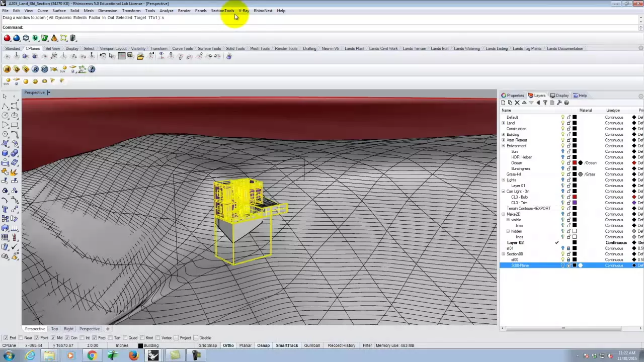Click the new layer icon in Layers panel
Screen dimensions: 644x362
(503, 103)
